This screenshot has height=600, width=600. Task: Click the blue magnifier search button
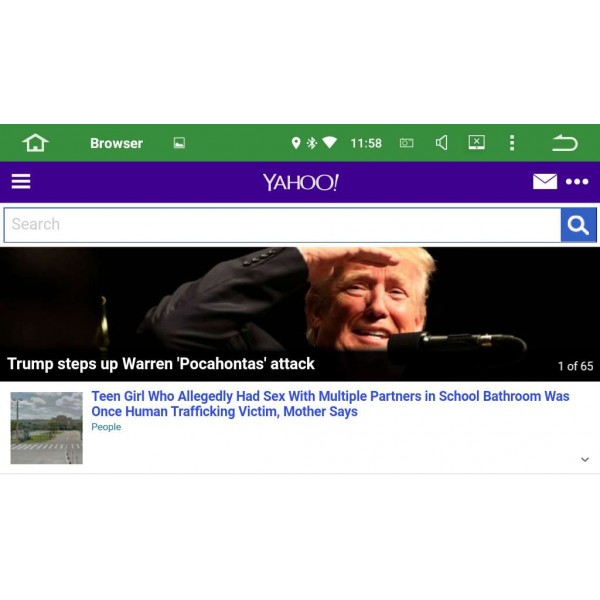pyautogui.click(x=579, y=225)
